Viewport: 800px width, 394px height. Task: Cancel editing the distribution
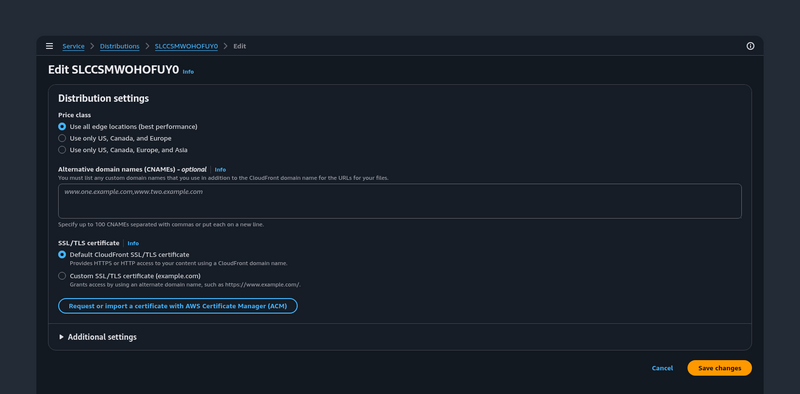coord(662,368)
